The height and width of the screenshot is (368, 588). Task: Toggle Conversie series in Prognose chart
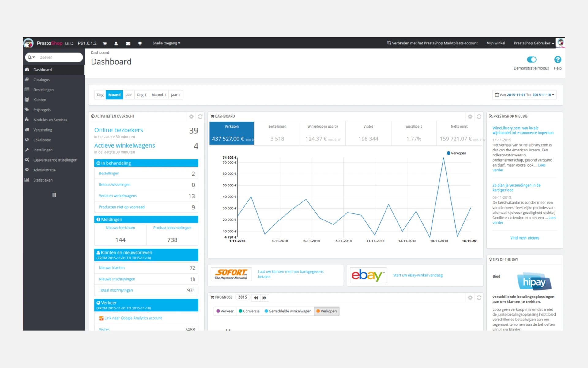click(x=249, y=311)
